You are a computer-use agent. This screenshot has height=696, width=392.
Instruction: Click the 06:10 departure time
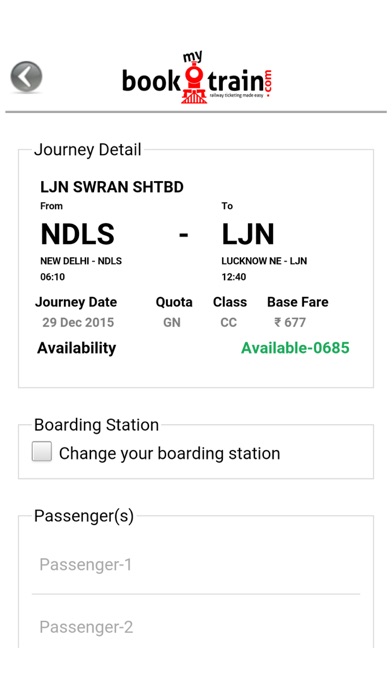52,277
